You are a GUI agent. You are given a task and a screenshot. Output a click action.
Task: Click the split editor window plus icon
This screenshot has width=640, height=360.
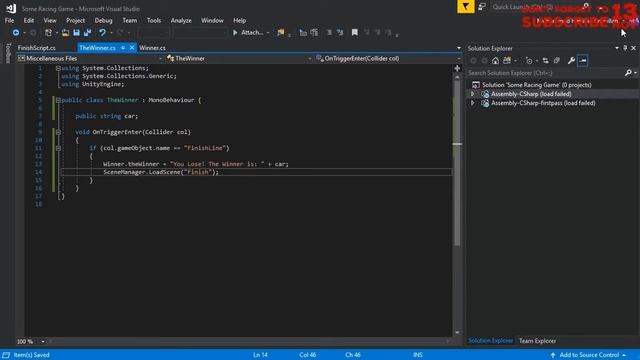pos(457,69)
